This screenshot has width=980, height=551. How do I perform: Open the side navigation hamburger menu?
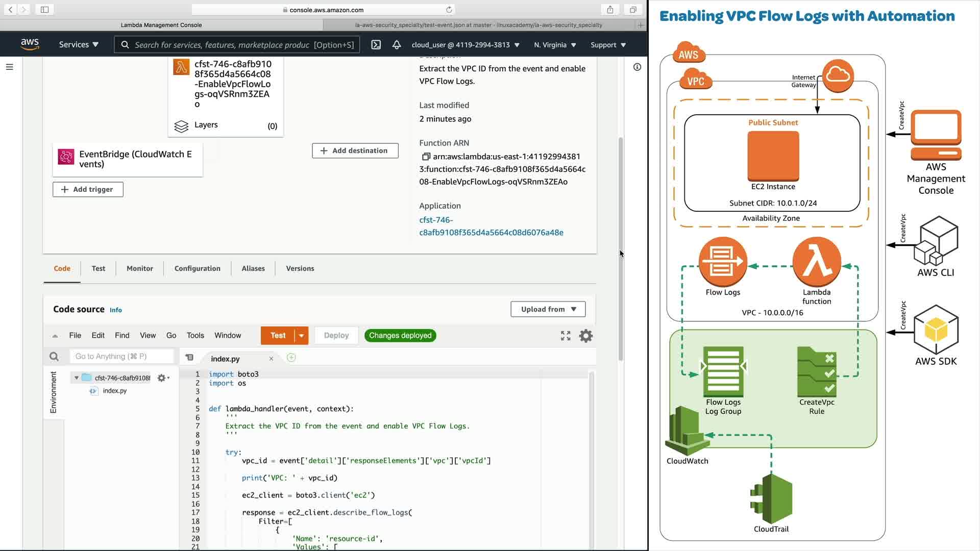9,67
